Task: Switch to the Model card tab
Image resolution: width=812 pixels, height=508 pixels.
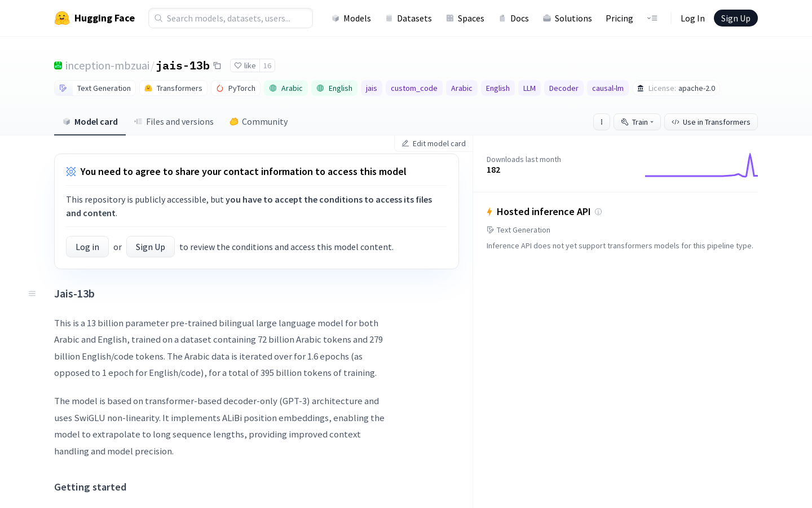Action: click(90, 122)
